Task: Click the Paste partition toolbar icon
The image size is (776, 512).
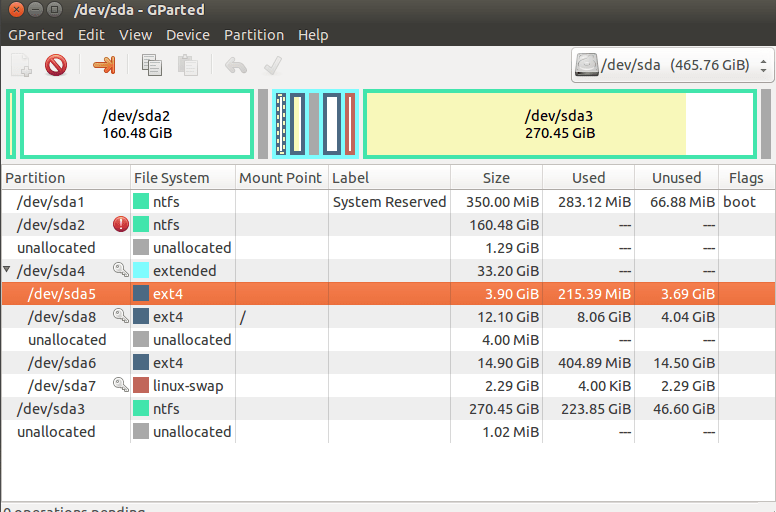Action: click(188, 65)
